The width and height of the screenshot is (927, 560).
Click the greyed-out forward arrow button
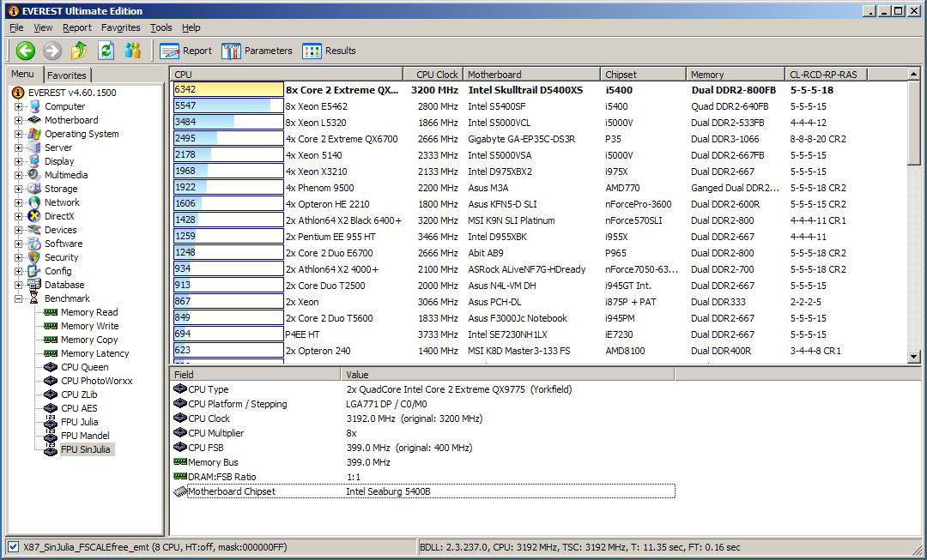coord(52,51)
